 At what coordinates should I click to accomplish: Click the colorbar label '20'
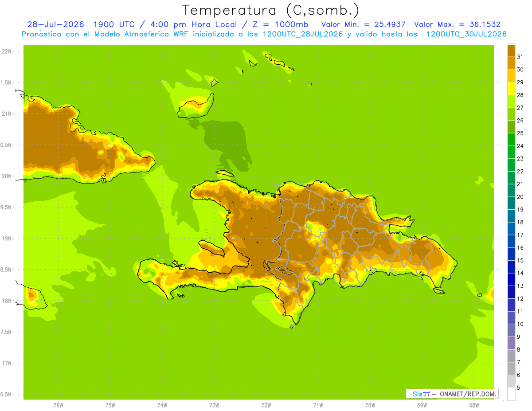click(x=520, y=197)
